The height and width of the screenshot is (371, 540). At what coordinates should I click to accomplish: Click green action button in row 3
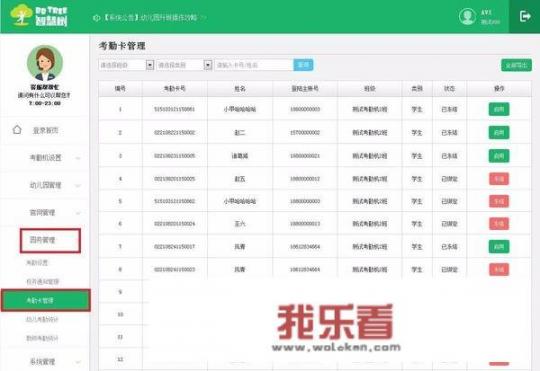point(499,156)
